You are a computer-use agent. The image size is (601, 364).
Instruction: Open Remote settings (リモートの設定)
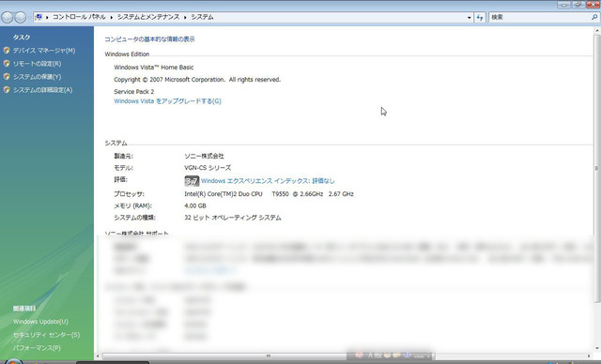tap(37, 64)
